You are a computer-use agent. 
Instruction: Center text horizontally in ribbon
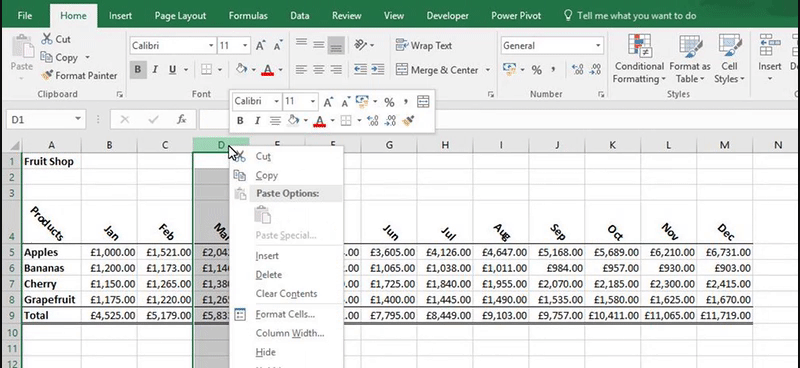pos(319,69)
